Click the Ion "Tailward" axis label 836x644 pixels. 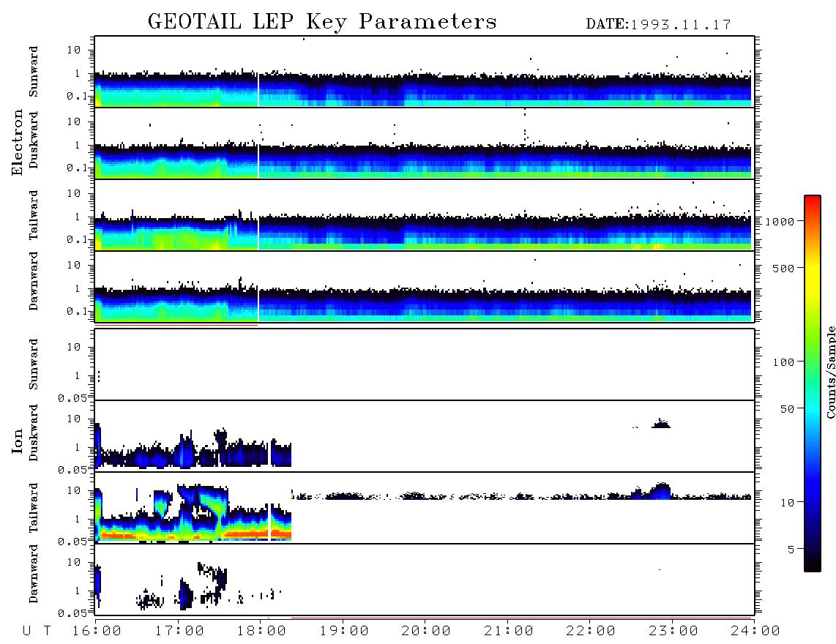(33, 508)
